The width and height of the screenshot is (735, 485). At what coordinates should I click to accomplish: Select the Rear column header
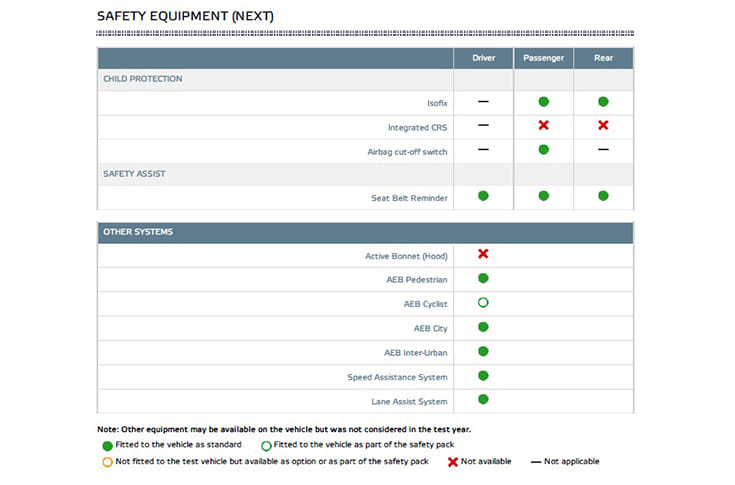[x=603, y=58]
